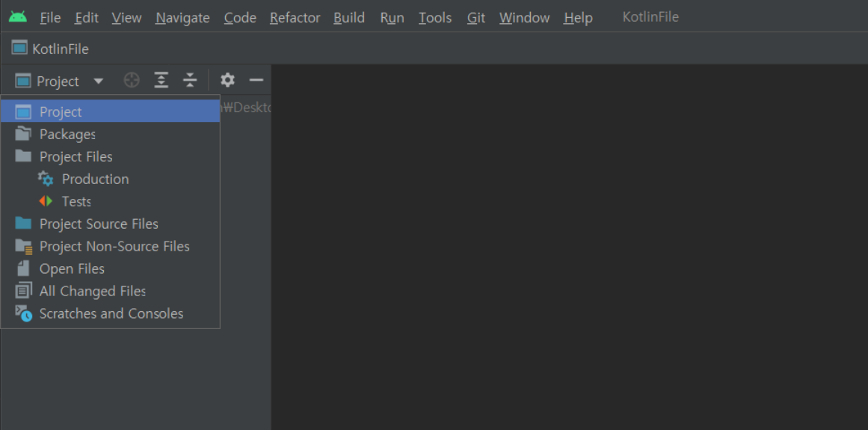The image size is (868, 430).
Task: Open the Window menu
Action: point(524,18)
